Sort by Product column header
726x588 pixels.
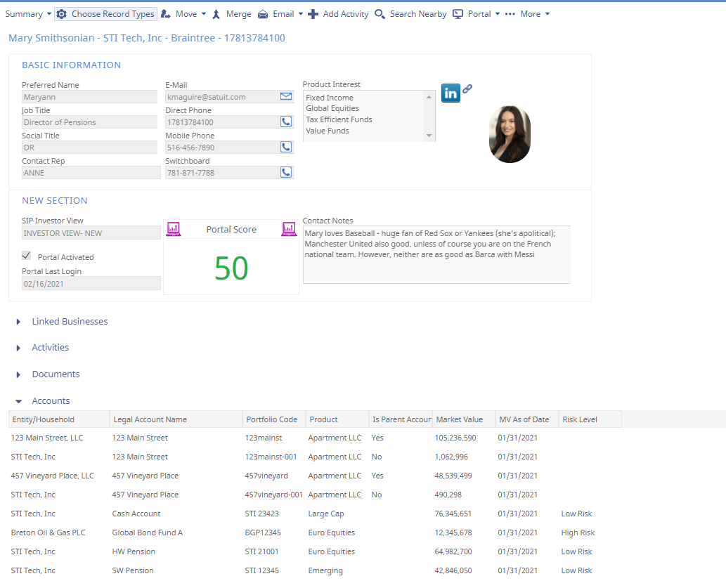337,419
